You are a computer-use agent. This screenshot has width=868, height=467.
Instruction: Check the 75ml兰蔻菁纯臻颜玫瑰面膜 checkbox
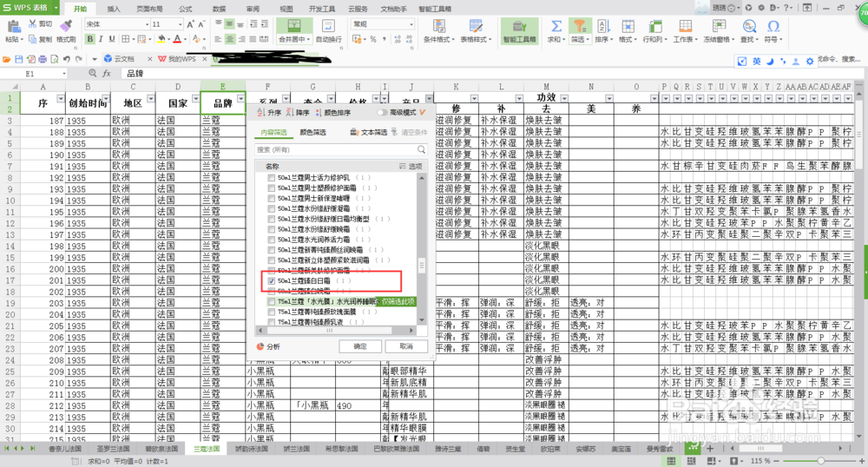click(x=271, y=312)
